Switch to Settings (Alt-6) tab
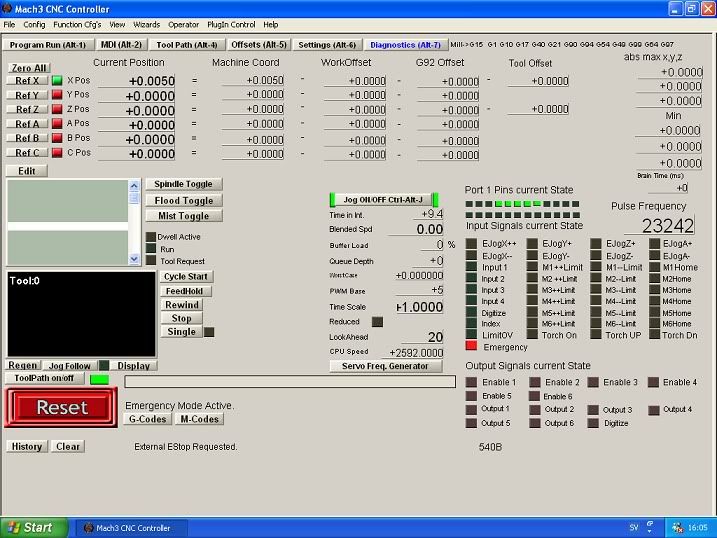The height and width of the screenshot is (538, 717). coord(327,45)
